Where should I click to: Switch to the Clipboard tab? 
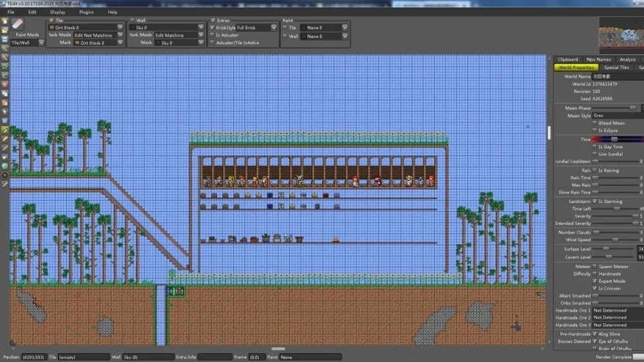click(567, 59)
